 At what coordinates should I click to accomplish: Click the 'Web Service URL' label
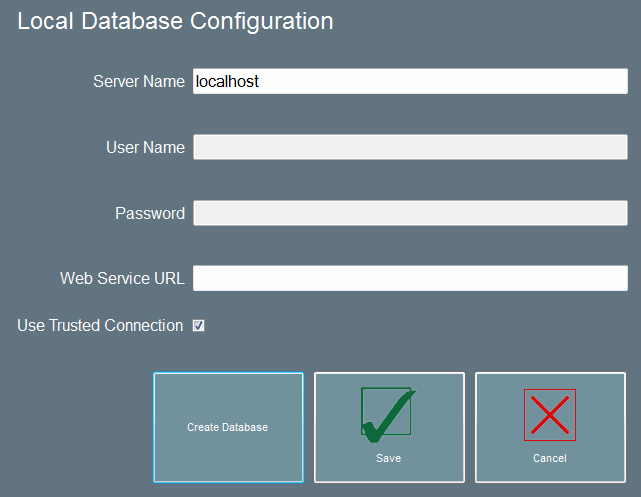122,278
